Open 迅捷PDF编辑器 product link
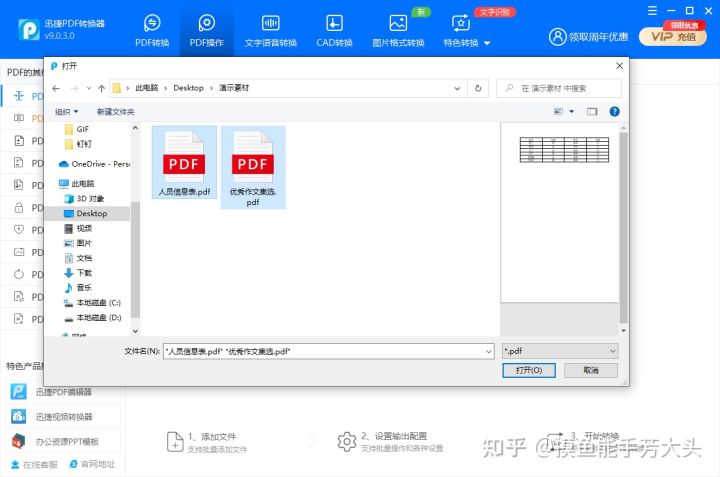Viewport: 720px width, 477px height. (63, 392)
